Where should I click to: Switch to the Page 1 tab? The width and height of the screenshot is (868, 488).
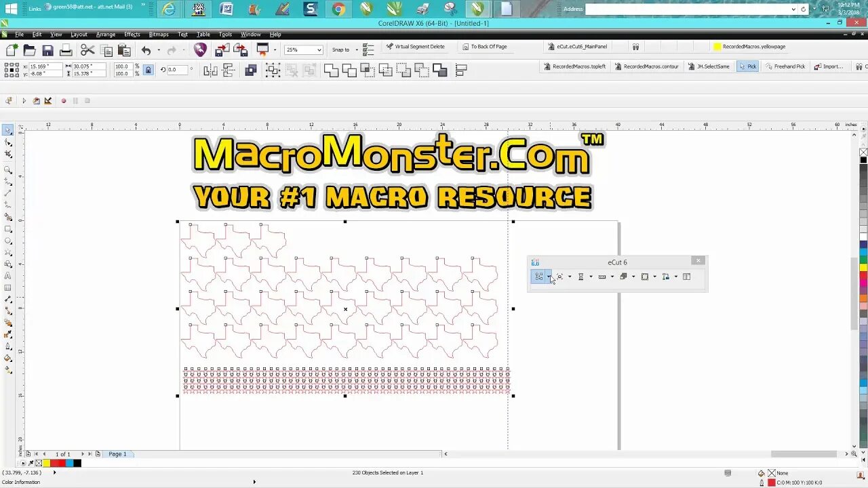tap(117, 454)
